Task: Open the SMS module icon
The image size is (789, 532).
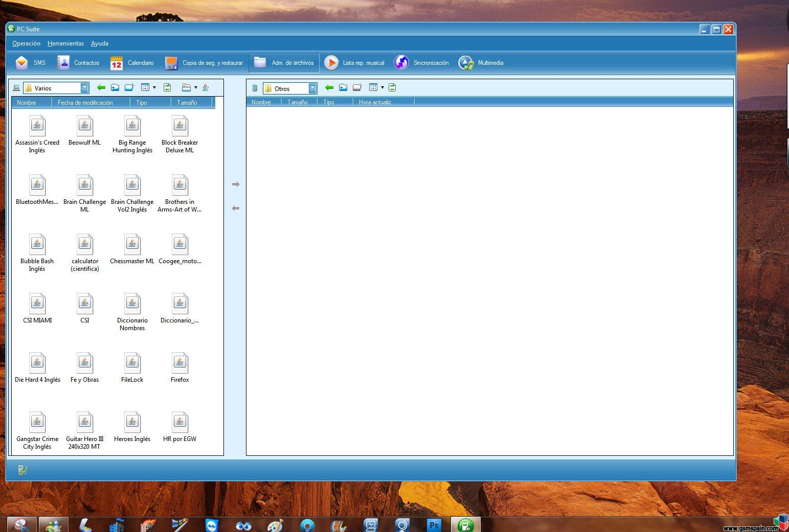Action: point(22,63)
